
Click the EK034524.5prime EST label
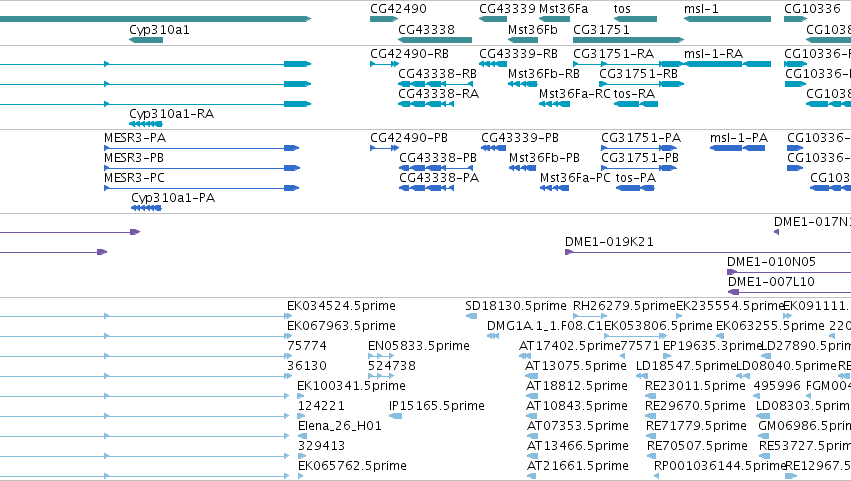tap(341, 306)
